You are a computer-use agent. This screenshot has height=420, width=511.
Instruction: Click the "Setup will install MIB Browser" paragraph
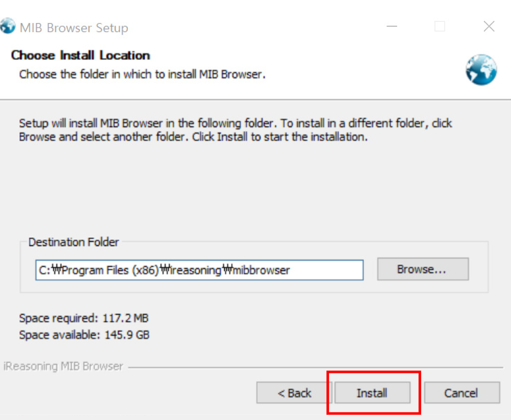point(235,130)
